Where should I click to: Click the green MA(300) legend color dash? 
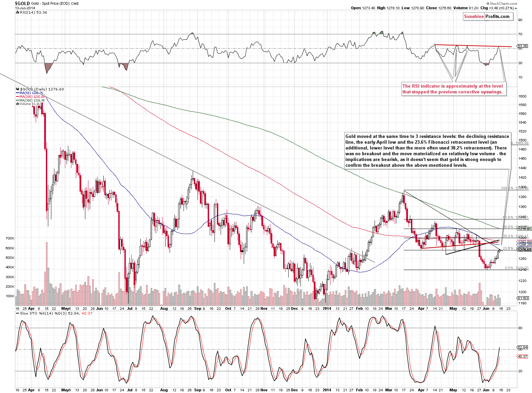(17, 101)
